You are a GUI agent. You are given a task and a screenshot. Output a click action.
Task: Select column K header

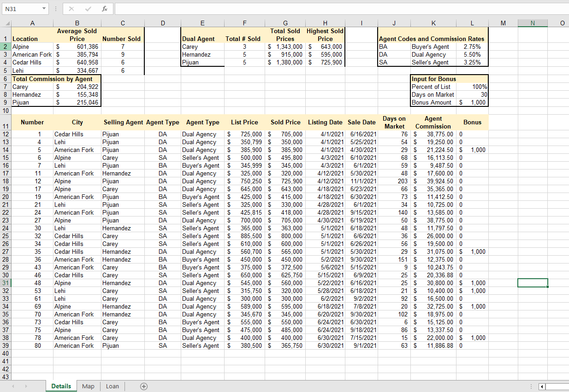(x=433, y=23)
